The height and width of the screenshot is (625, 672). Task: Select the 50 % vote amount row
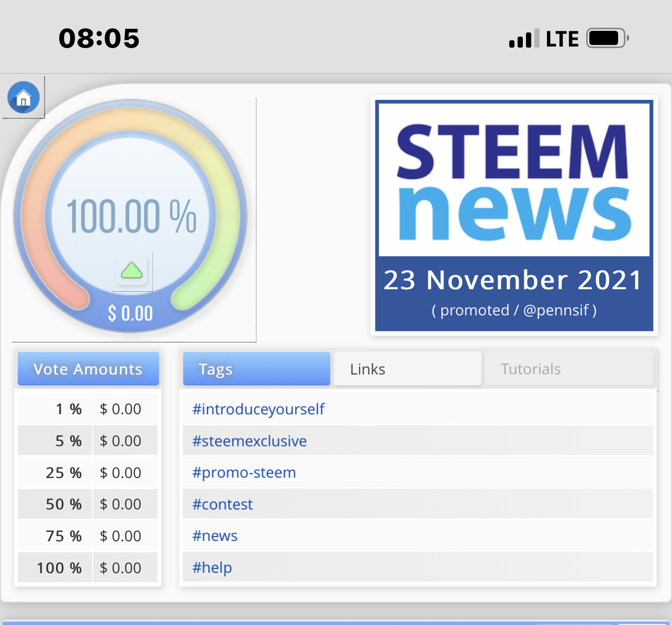point(88,504)
